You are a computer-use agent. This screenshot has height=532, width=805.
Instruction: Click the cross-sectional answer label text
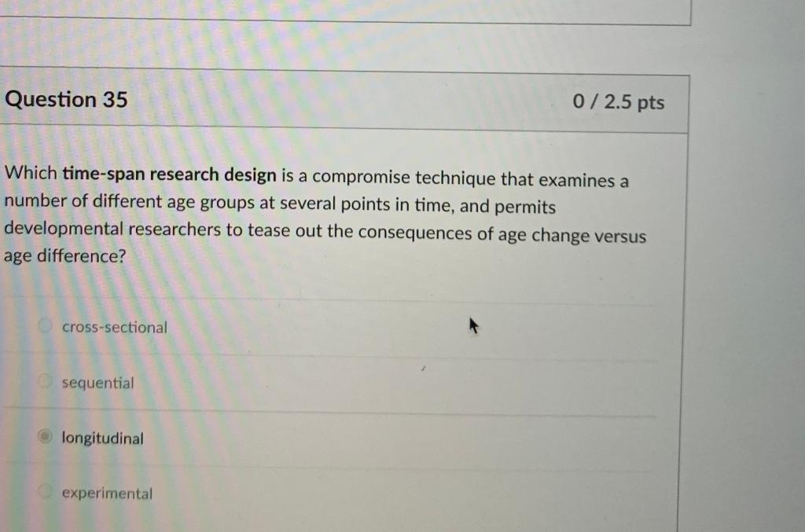(x=113, y=327)
